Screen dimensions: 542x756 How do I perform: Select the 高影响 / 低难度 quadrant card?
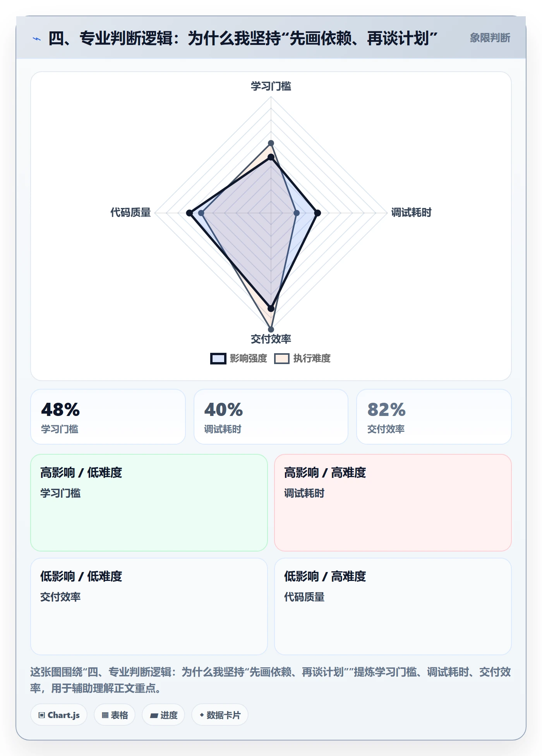click(149, 503)
